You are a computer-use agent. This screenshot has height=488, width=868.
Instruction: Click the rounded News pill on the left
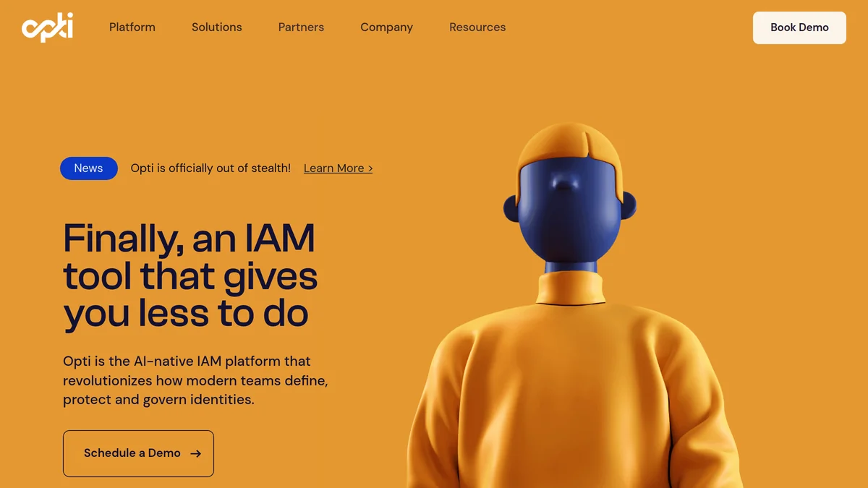point(88,168)
